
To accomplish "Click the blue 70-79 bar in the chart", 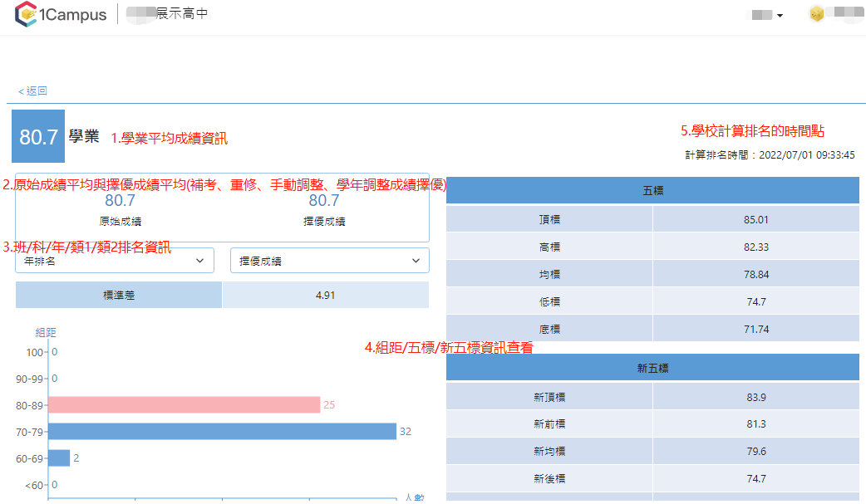I will (x=222, y=431).
